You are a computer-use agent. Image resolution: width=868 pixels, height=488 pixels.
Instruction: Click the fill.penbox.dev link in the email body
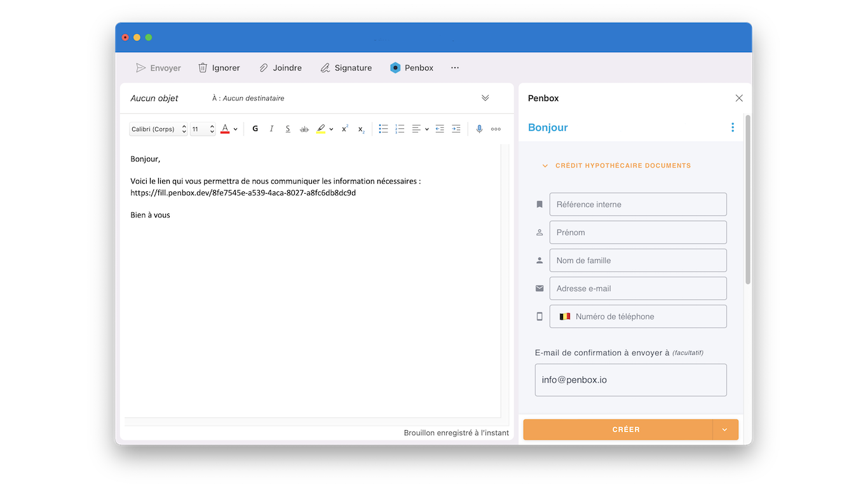(243, 193)
